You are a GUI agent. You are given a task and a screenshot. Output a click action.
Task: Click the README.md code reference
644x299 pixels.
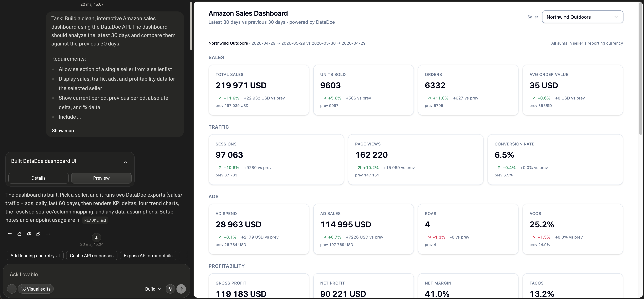[95, 220]
